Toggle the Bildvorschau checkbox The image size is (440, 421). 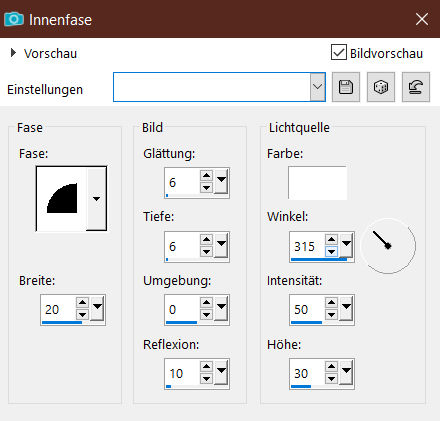[x=339, y=52]
